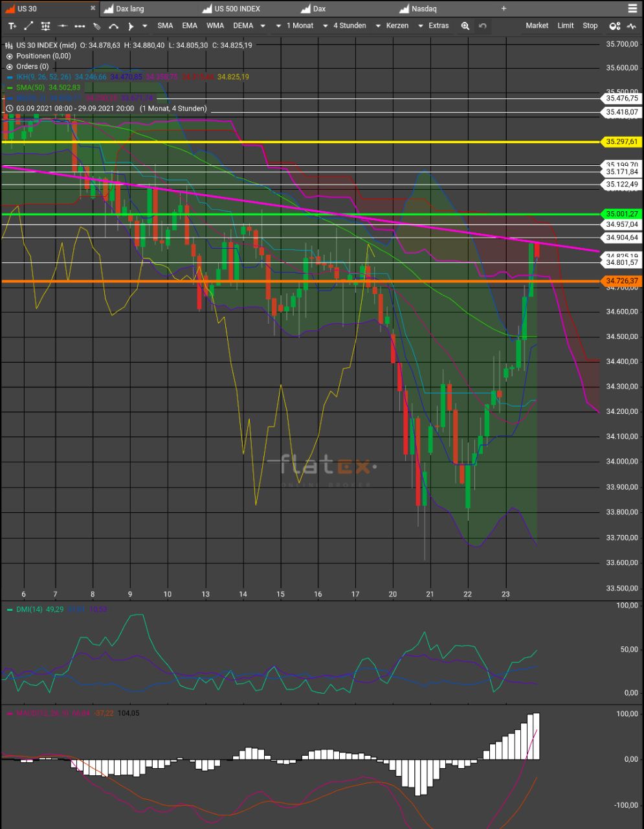Select the Text tool
Image resolution: width=644 pixels, height=829 pixels.
(12, 26)
